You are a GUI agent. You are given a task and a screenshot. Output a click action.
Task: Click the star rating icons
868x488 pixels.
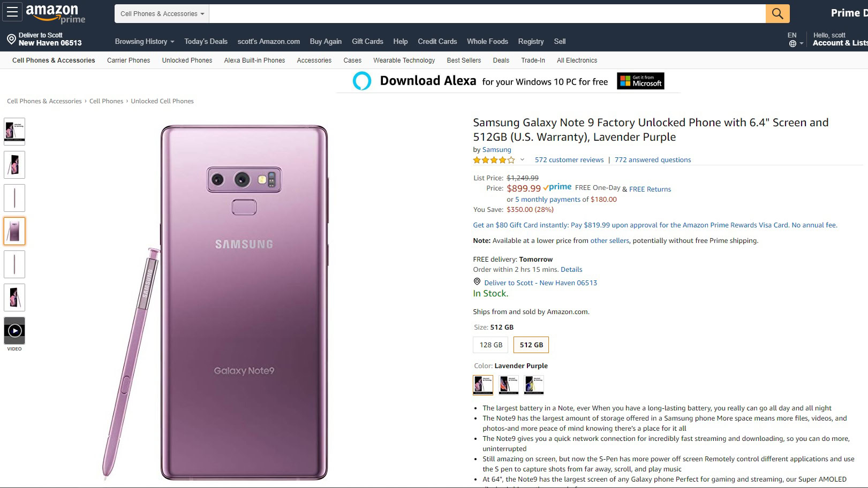pos(494,160)
